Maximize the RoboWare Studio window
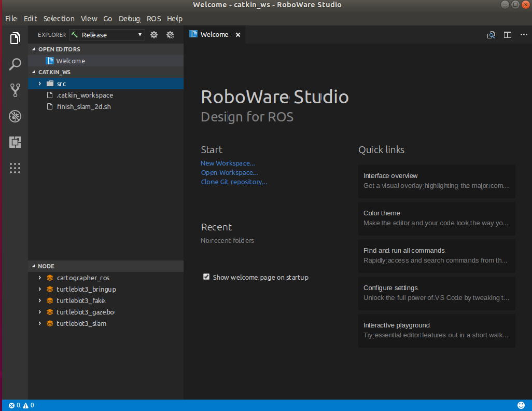Image resolution: width=532 pixels, height=411 pixels. coord(515,5)
